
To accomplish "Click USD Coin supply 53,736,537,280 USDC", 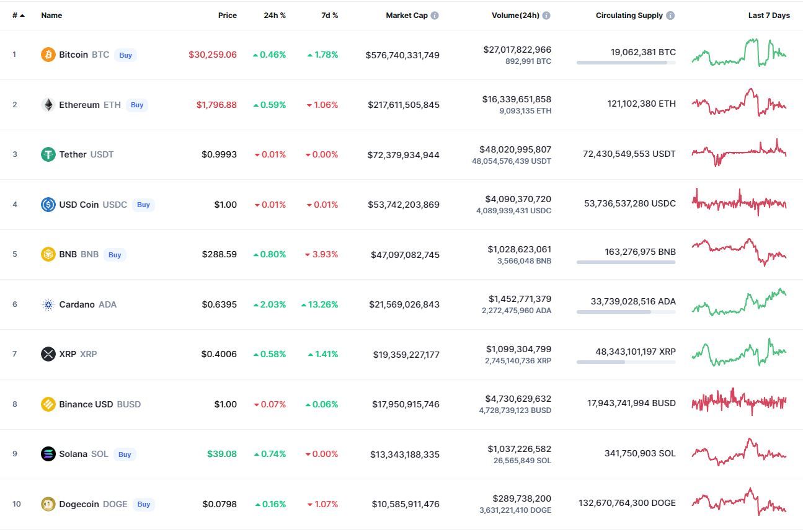I will click(x=630, y=203).
